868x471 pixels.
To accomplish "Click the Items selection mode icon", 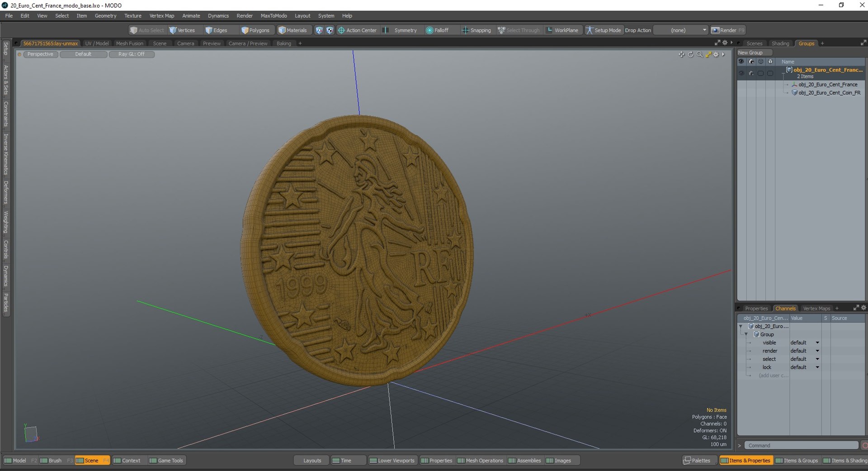I will [319, 30].
